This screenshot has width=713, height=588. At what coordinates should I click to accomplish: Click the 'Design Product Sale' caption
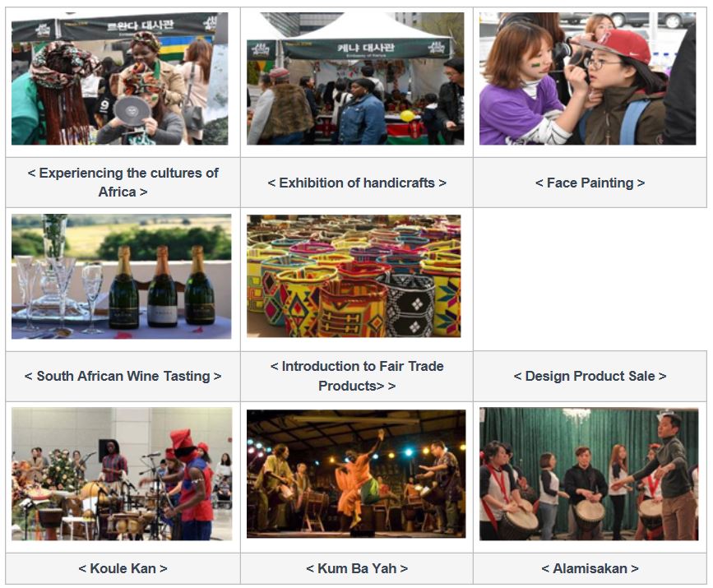590,376
